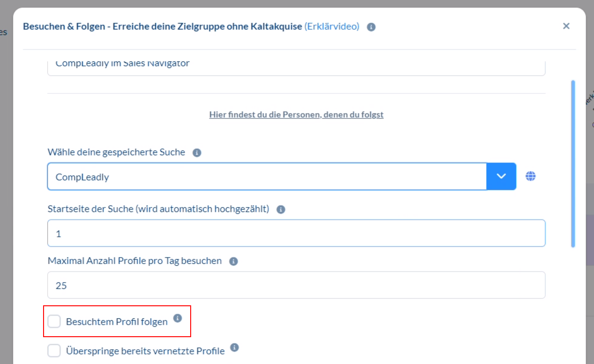Click info icon beside 'Maximal Anzahl Profile'
594x364 pixels.
click(233, 261)
